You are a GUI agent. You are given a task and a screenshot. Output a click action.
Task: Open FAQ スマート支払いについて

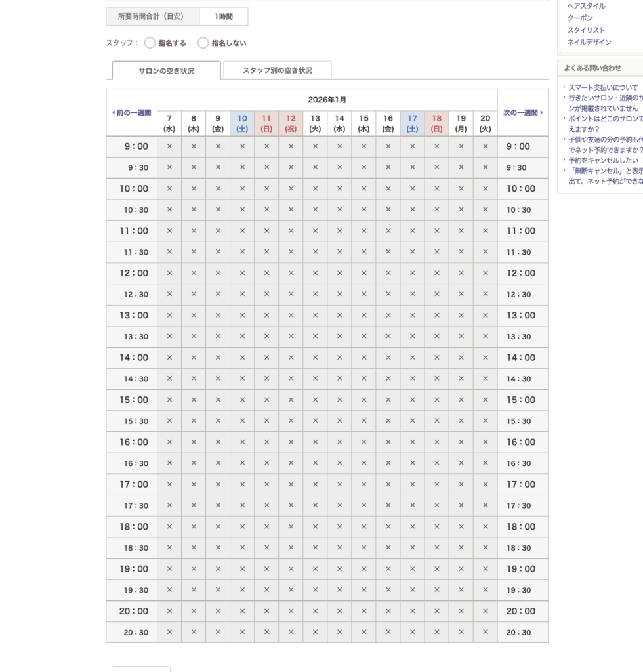click(x=602, y=87)
